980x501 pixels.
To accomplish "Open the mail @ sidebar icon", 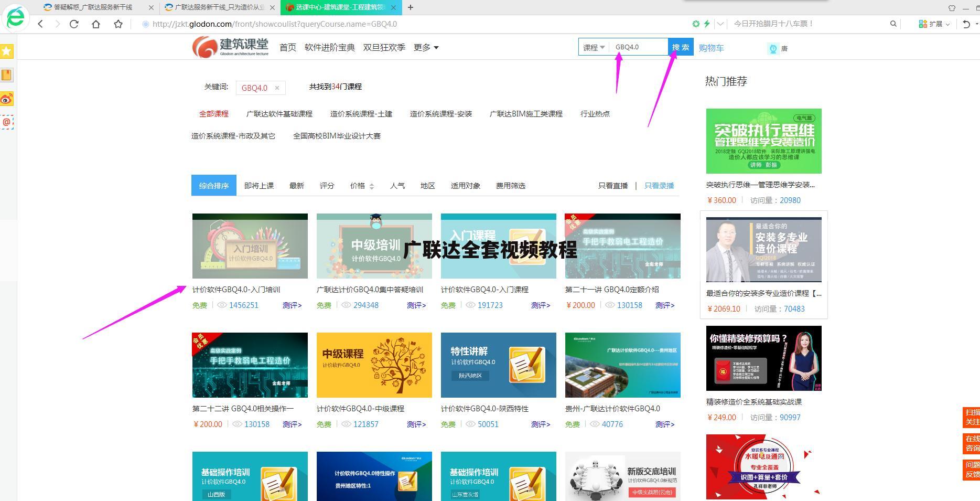I will click(x=7, y=122).
